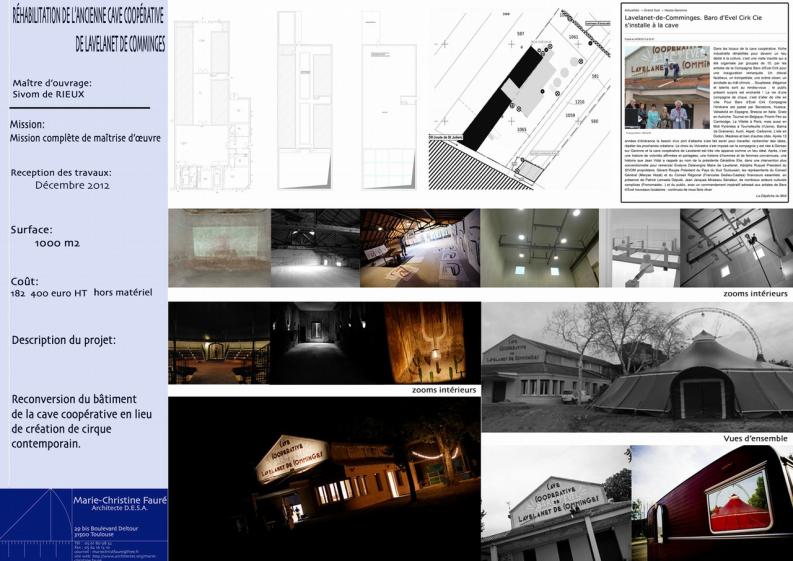
Task: Open the photo of stencilled letter panels on the floor
Action: click(420, 248)
